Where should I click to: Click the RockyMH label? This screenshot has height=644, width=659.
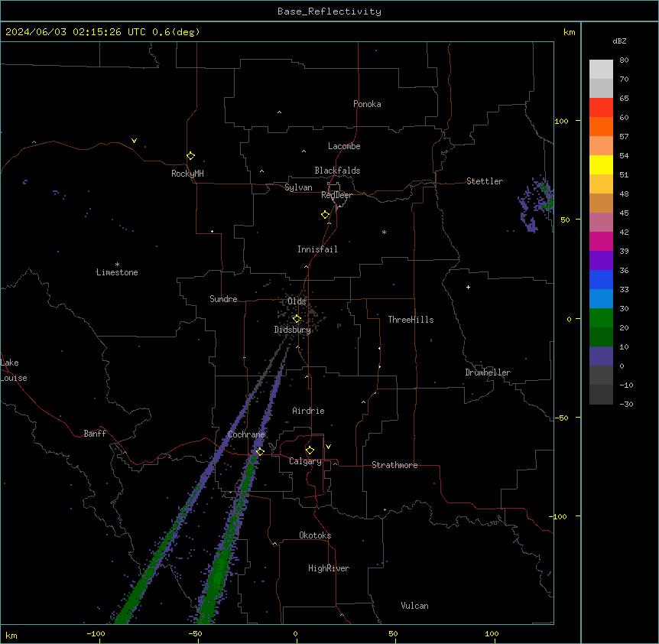(187, 174)
